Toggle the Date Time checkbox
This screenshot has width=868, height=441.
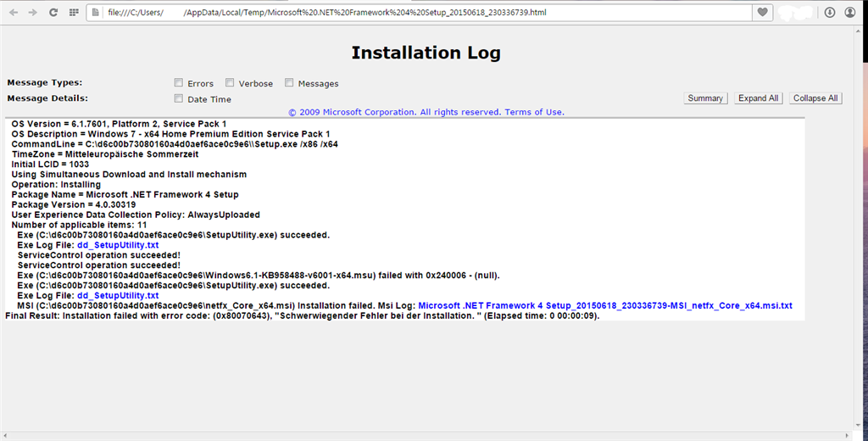[x=178, y=98]
